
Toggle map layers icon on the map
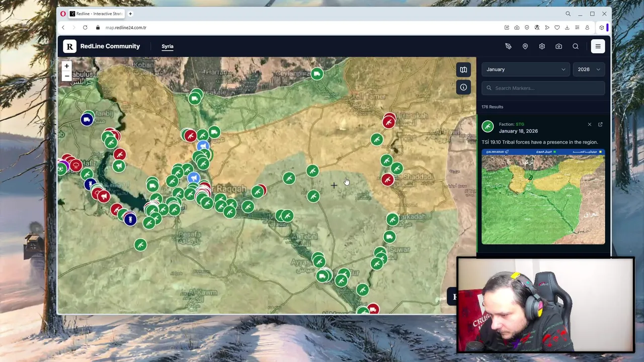(x=463, y=70)
